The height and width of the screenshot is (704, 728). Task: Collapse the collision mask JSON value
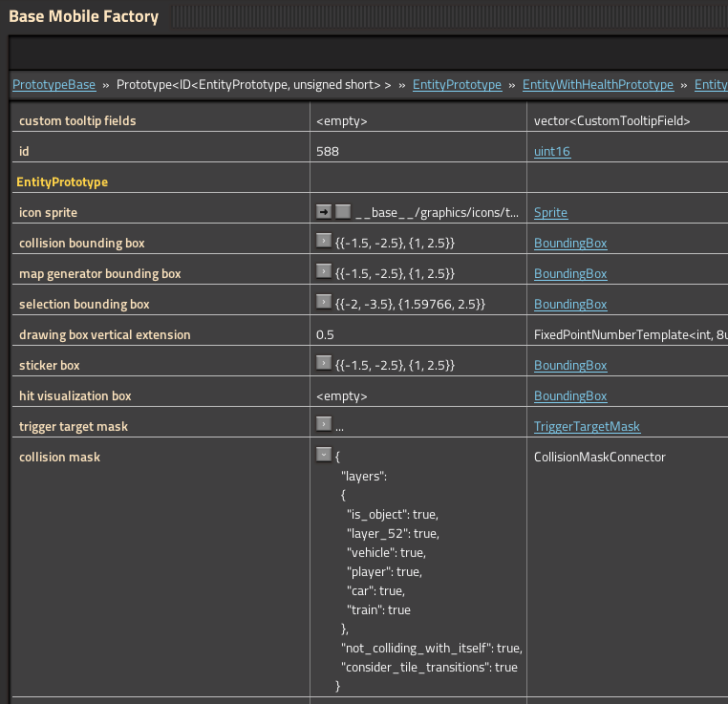pyautogui.click(x=324, y=455)
